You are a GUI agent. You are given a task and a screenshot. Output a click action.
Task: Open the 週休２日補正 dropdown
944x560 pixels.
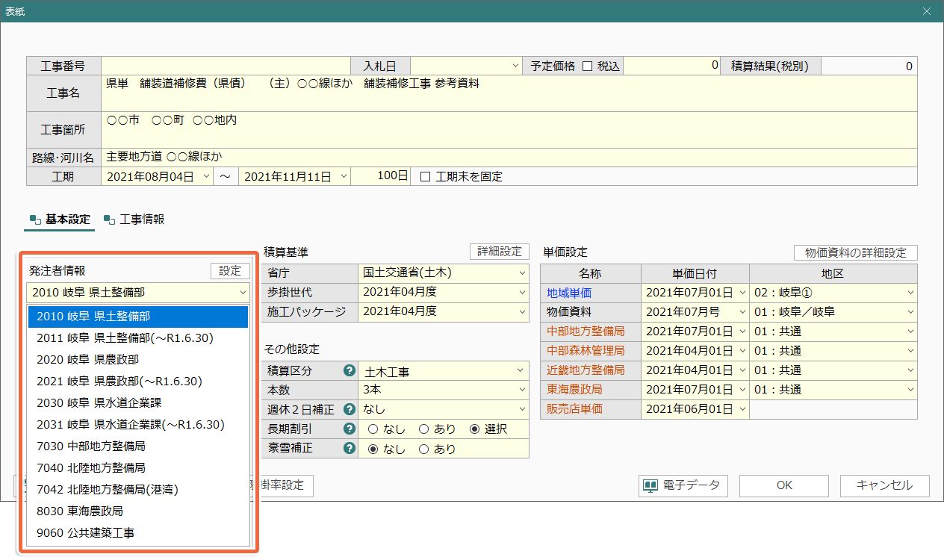click(x=521, y=409)
